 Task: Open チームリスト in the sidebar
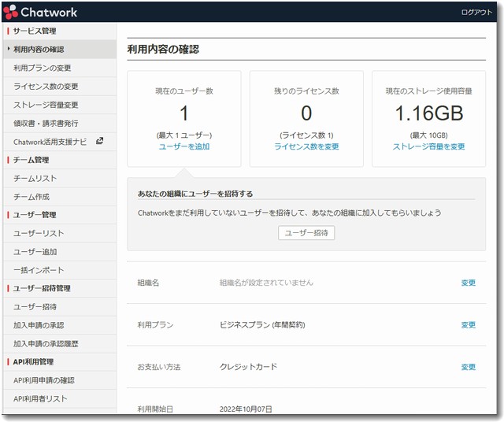[x=60, y=179]
